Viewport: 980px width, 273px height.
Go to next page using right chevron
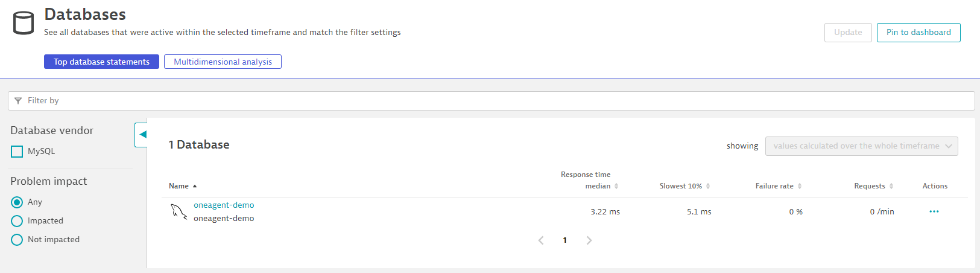pos(589,240)
